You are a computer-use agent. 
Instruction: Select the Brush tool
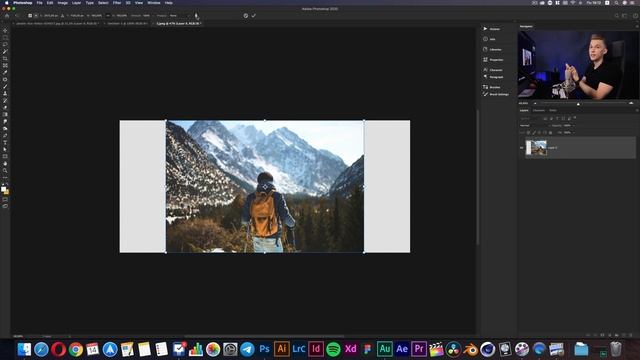click(x=5, y=86)
